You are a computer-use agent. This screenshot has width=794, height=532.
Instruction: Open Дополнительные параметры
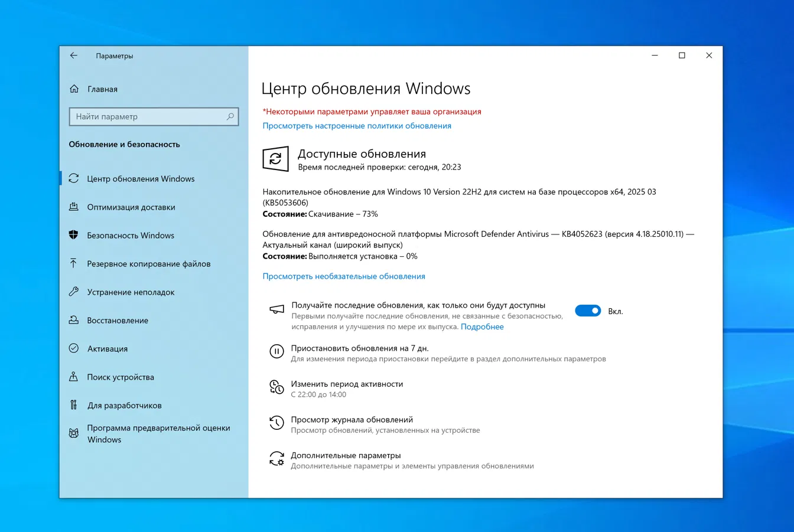pyautogui.click(x=346, y=456)
